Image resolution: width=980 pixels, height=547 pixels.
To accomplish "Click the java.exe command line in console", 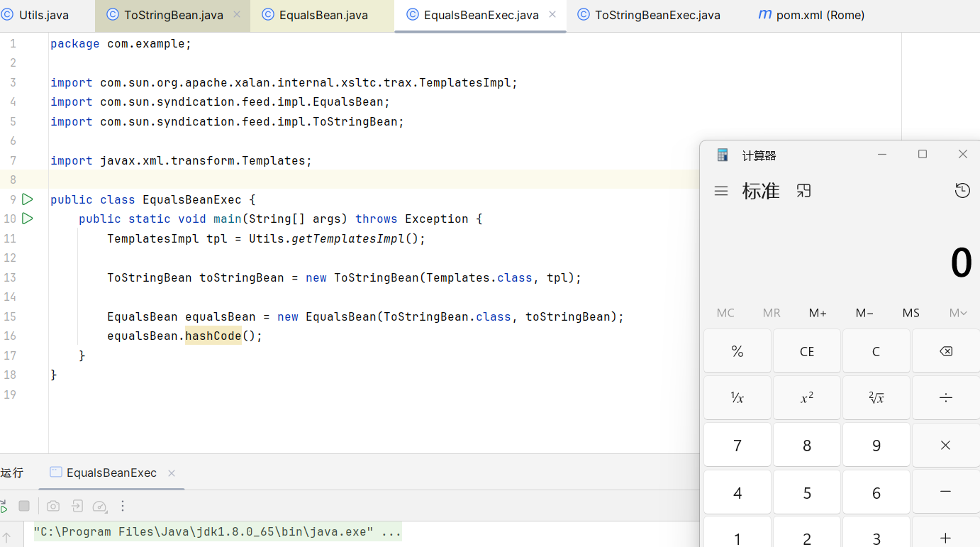I will 218,531.
